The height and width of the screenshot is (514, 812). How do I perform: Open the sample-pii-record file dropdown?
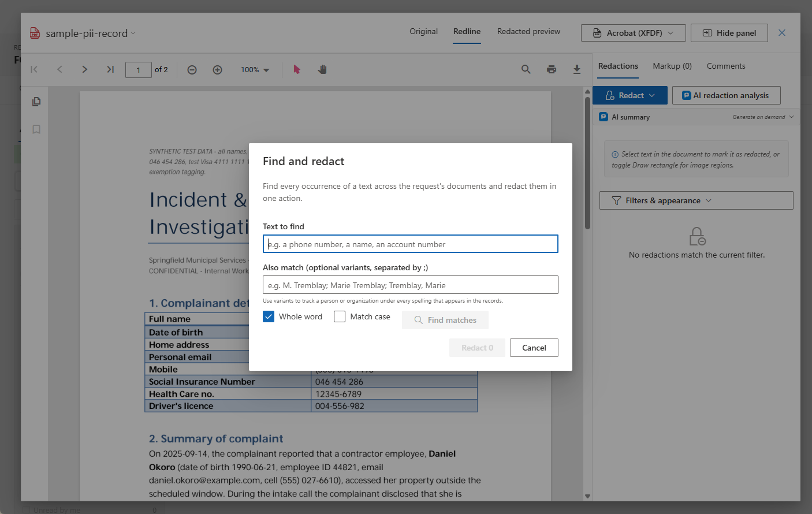[x=133, y=33]
